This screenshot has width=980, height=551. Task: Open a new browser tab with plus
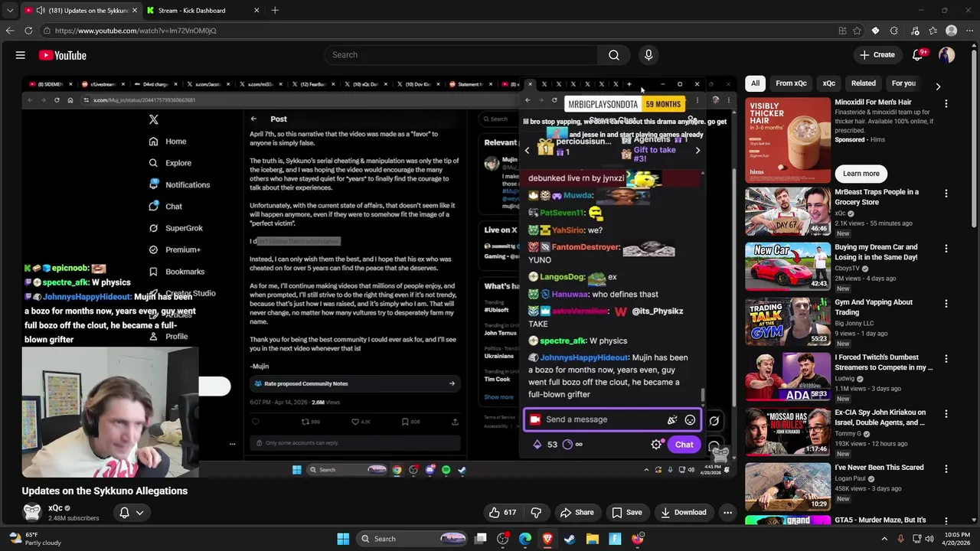pyautogui.click(x=275, y=11)
